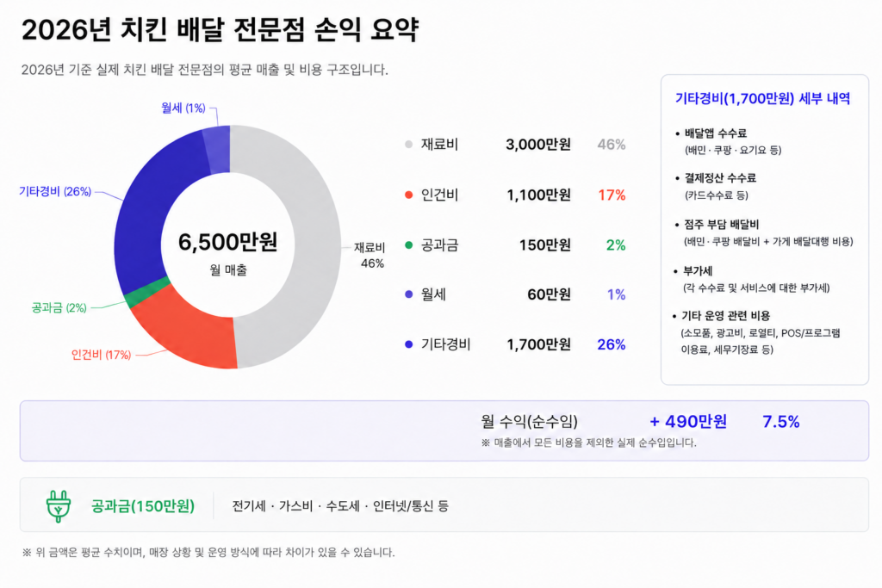Click the 46% percentage in the table
Screen dimensions: 882x588
click(612, 145)
